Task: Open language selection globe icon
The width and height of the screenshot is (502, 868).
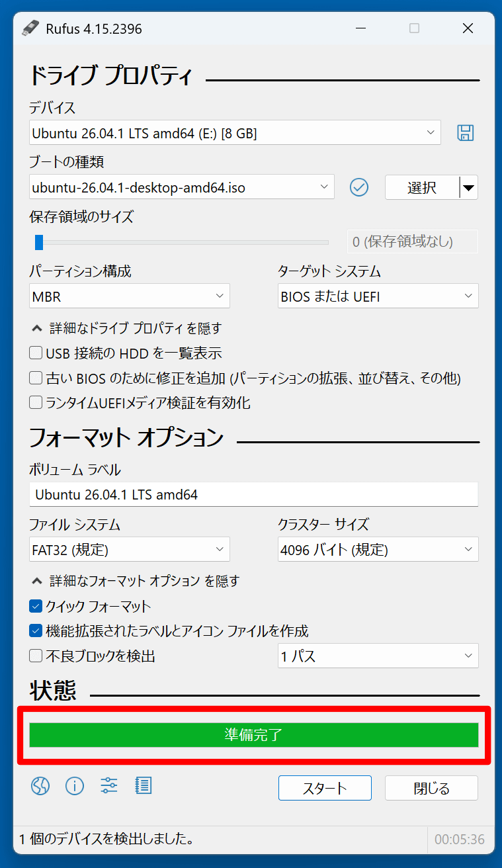Action: coord(40,786)
